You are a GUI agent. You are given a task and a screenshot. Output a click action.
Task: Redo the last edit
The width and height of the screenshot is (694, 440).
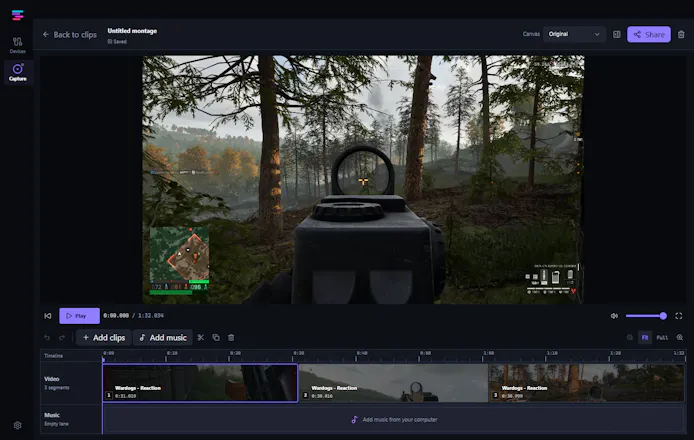click(62, 338)
